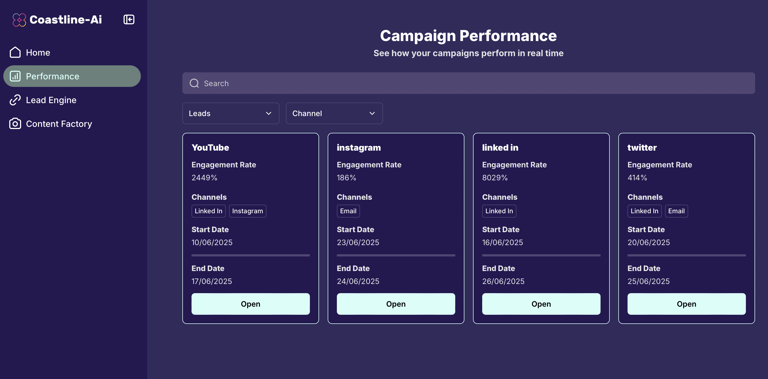The height and width of the screenshot is (379, 768).
Task: Click Linked In tag on linked in card
Action: (499, 211)
